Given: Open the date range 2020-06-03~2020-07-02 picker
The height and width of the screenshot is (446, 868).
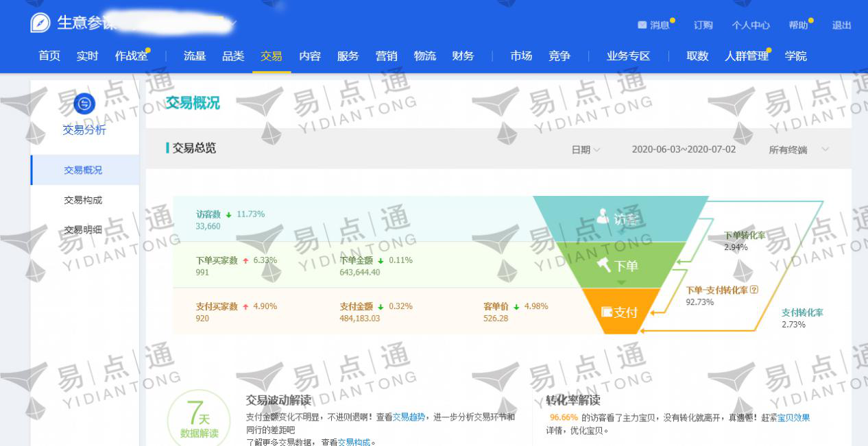Looking at the screenshot, I should [684, 149].
